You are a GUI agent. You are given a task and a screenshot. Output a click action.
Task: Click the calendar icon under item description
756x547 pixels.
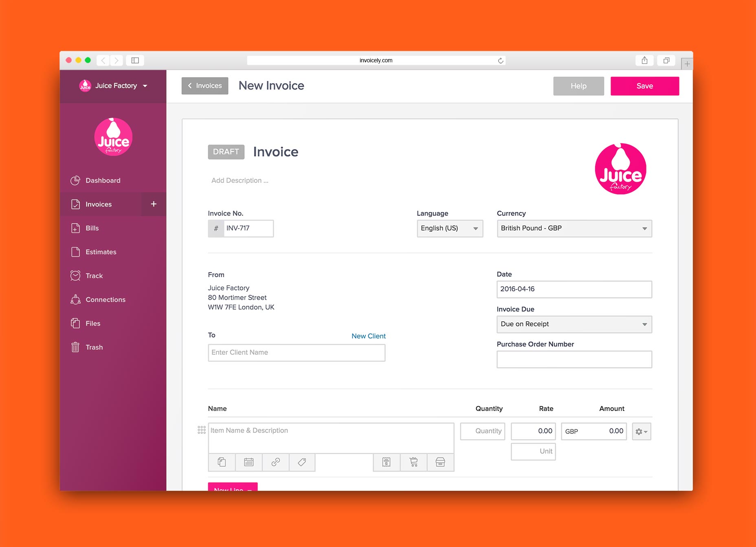248,462
